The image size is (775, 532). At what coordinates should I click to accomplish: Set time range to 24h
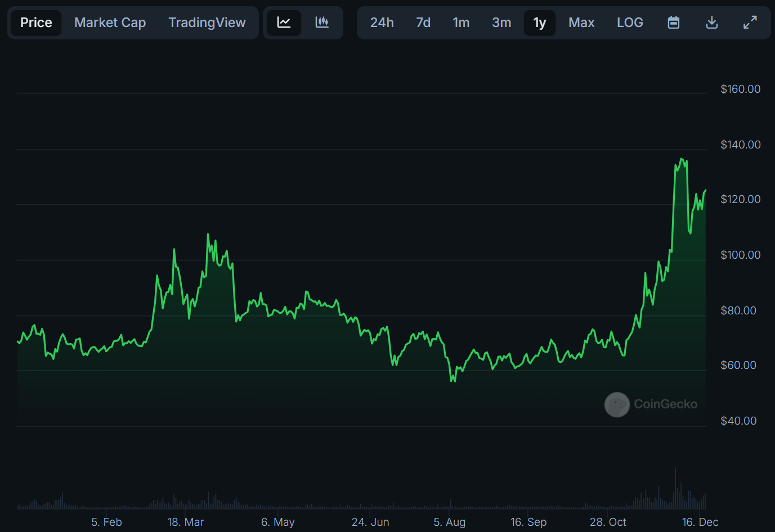click(x=382, y=22)
